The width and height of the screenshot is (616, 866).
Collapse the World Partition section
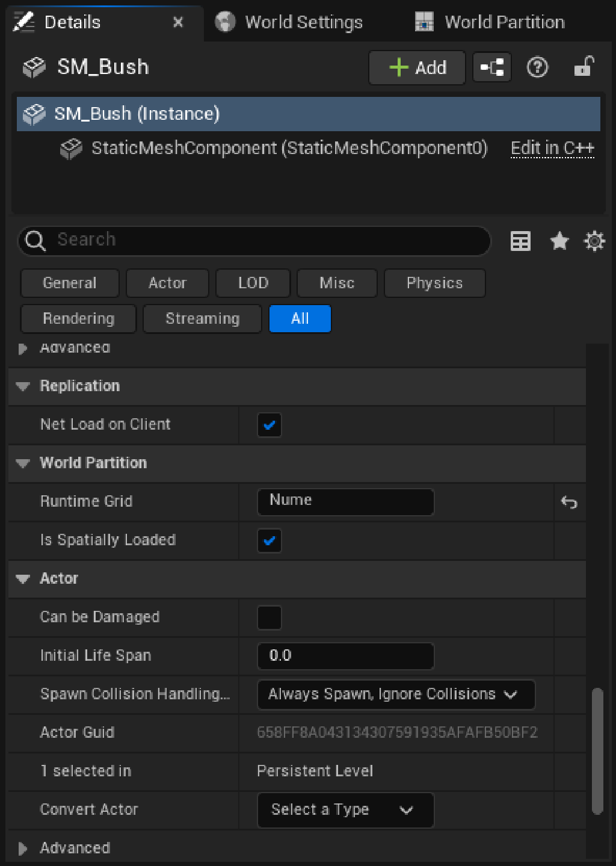23,463
